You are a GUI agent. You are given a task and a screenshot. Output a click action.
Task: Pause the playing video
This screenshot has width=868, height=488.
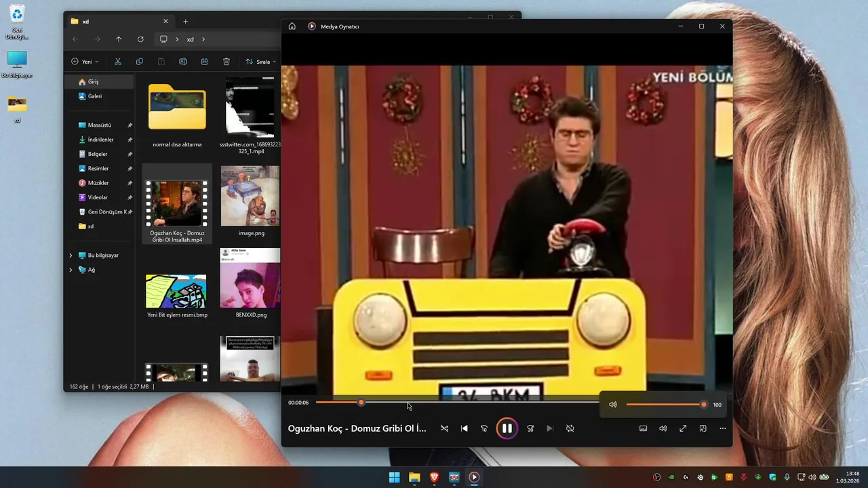507,428
